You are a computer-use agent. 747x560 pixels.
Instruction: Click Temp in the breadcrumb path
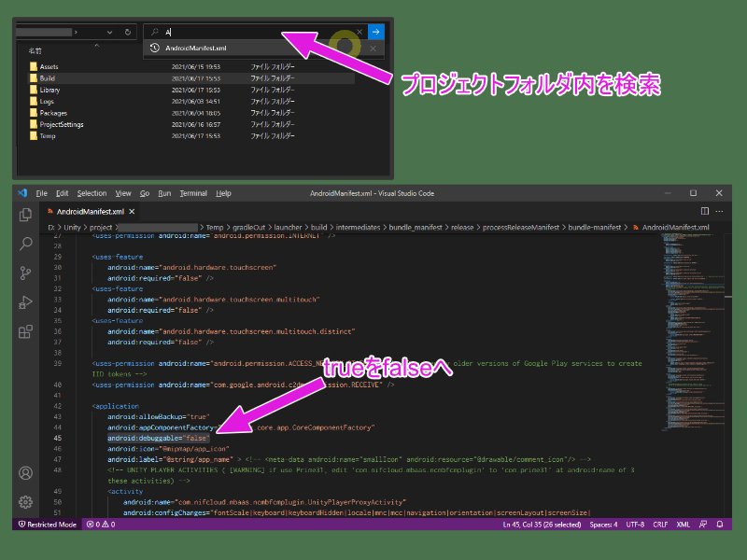click(215, 227)
